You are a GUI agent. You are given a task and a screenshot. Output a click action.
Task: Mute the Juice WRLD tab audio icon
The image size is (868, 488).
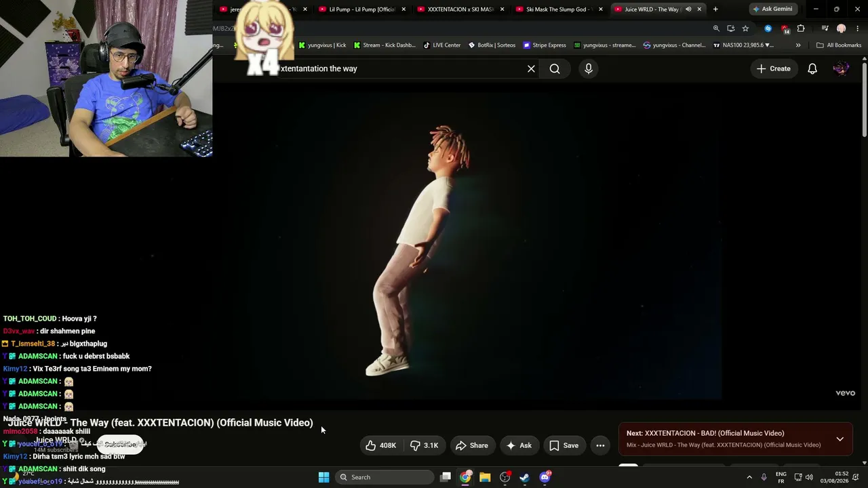click(688, 9)
